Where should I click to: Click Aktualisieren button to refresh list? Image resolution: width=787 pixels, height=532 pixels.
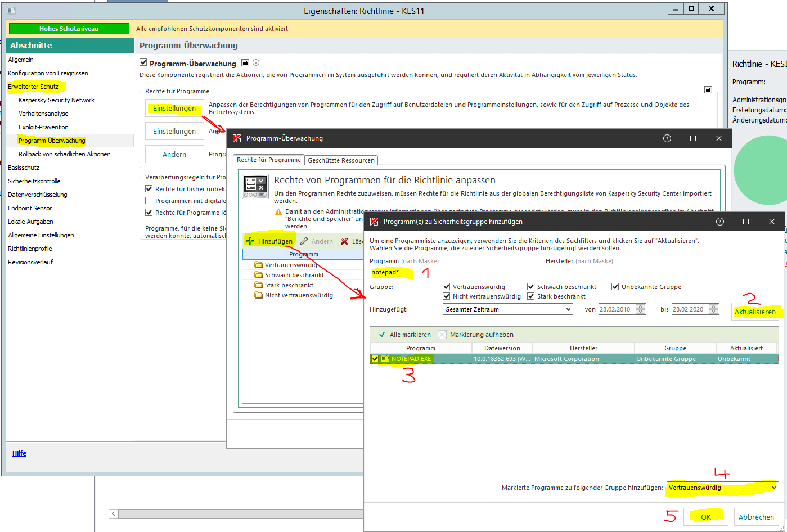(755, 312)
